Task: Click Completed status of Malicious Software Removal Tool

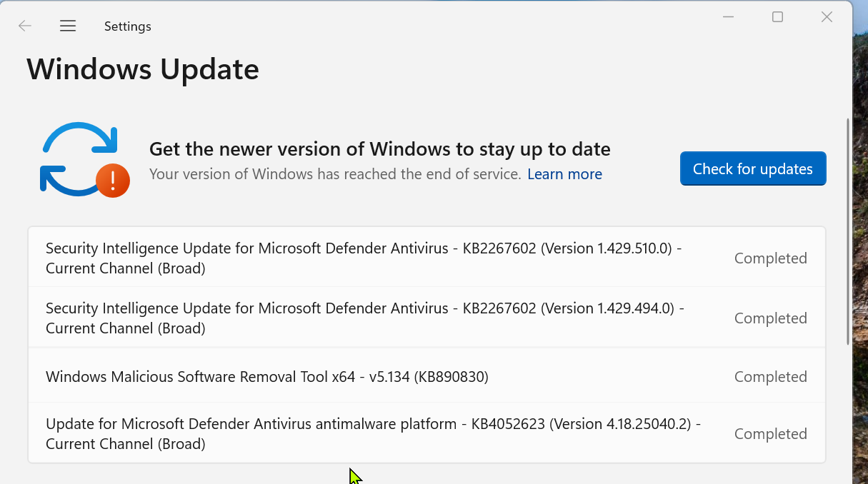Action: coord(770,377)
